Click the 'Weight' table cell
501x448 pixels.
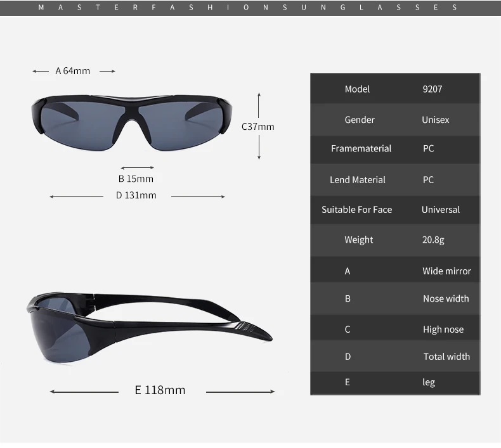coord(359,240)
